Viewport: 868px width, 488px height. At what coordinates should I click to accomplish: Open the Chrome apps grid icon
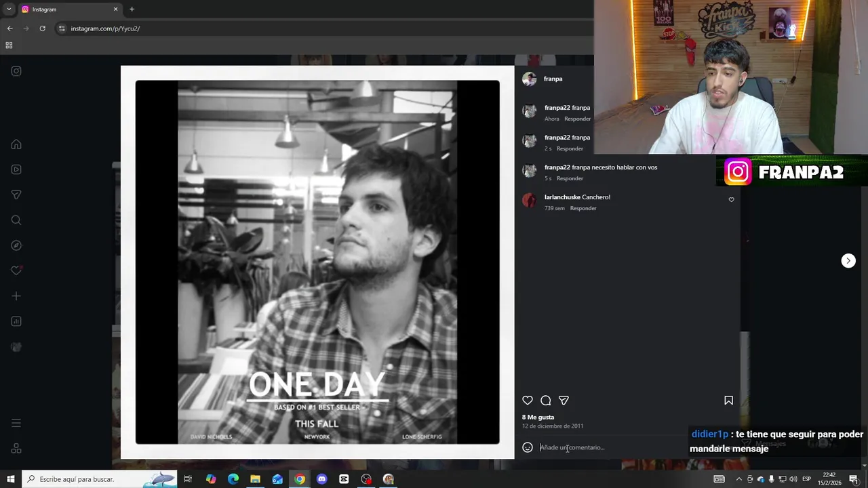pos(9,45)
